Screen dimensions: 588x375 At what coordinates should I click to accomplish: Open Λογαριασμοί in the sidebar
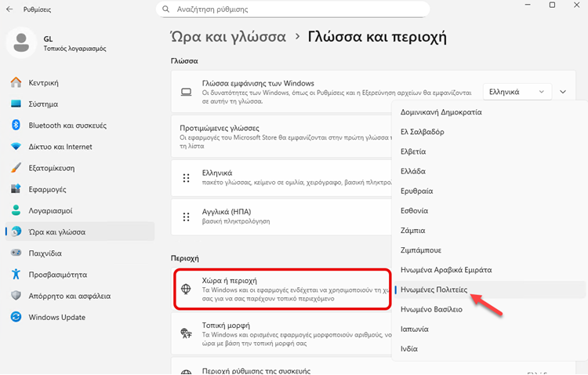click(x=50, y=210)
